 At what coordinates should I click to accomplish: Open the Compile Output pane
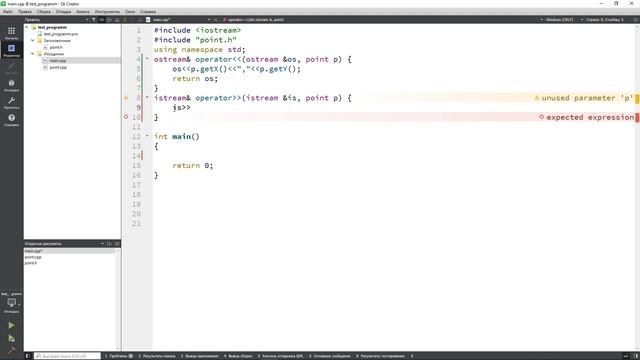point(238,356)
